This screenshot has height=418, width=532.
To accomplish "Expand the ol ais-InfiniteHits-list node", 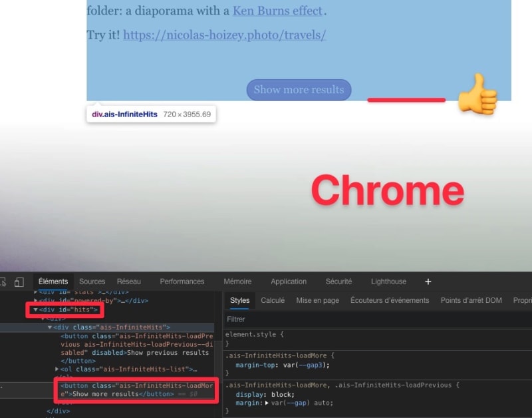I will 57,369.
